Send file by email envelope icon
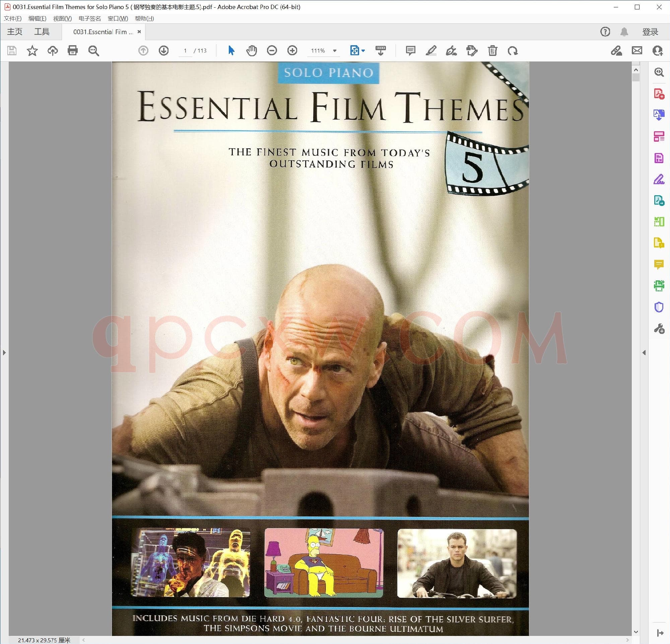Viewport: 670px width, 644px height. [x=637, y=51]
